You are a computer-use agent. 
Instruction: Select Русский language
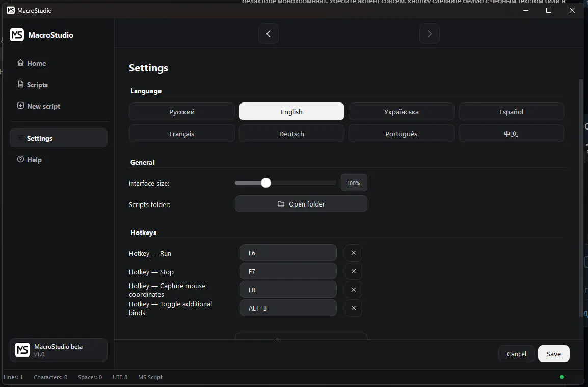click(182, 112)
